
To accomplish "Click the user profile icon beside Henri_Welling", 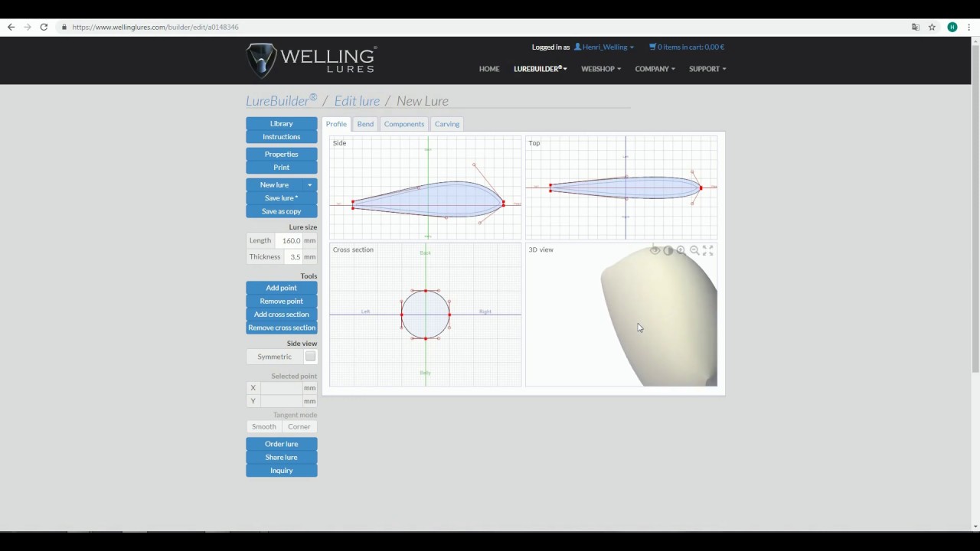I will (577, 47).
